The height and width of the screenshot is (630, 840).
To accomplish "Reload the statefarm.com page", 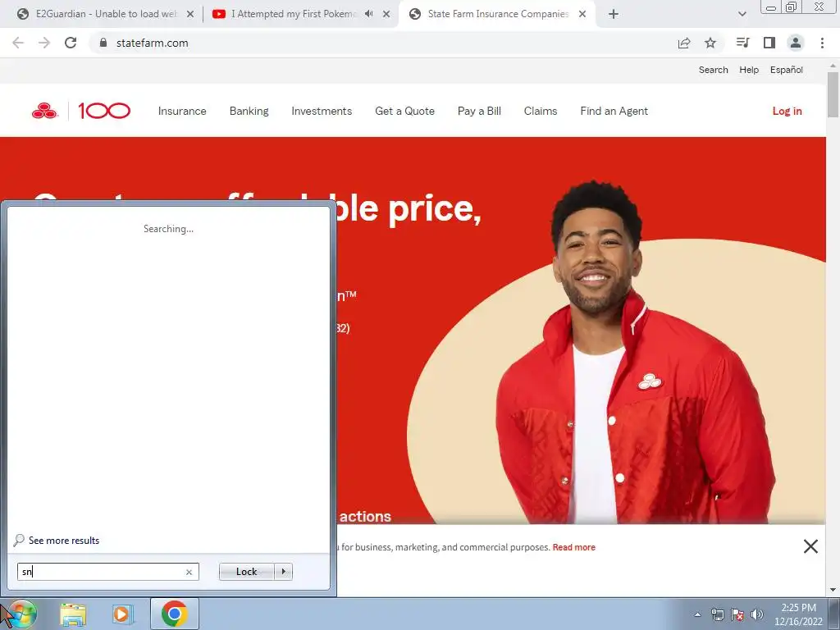I will click(71, 43).
